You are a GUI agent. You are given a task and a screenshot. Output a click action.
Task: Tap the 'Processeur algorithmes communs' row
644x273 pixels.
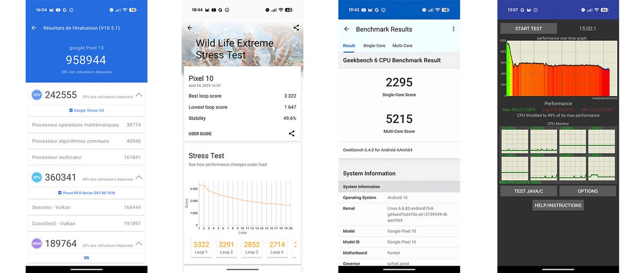pos(86,141)
